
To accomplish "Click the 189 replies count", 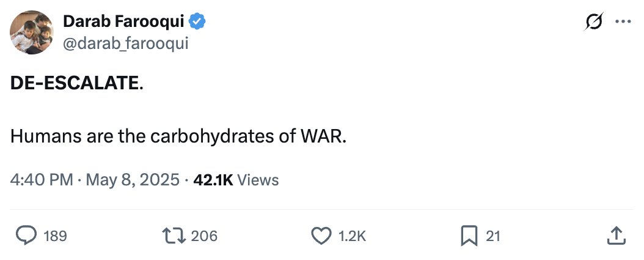I will pos(56,236).
